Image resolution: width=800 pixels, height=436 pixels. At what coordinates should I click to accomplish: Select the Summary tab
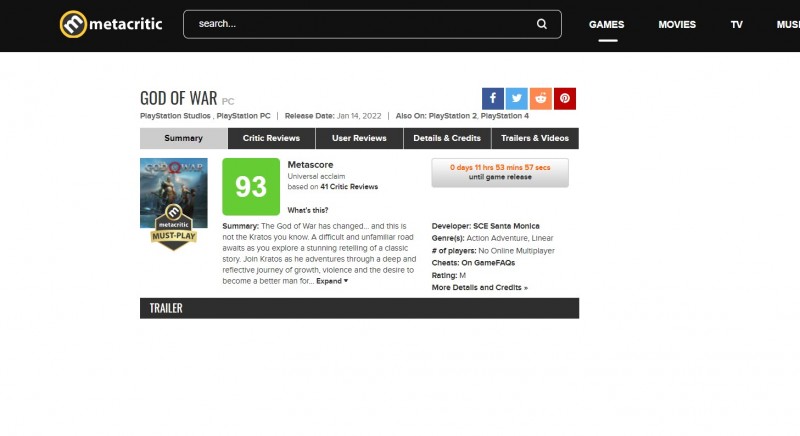pyautogui.click(x=184, y=138)
